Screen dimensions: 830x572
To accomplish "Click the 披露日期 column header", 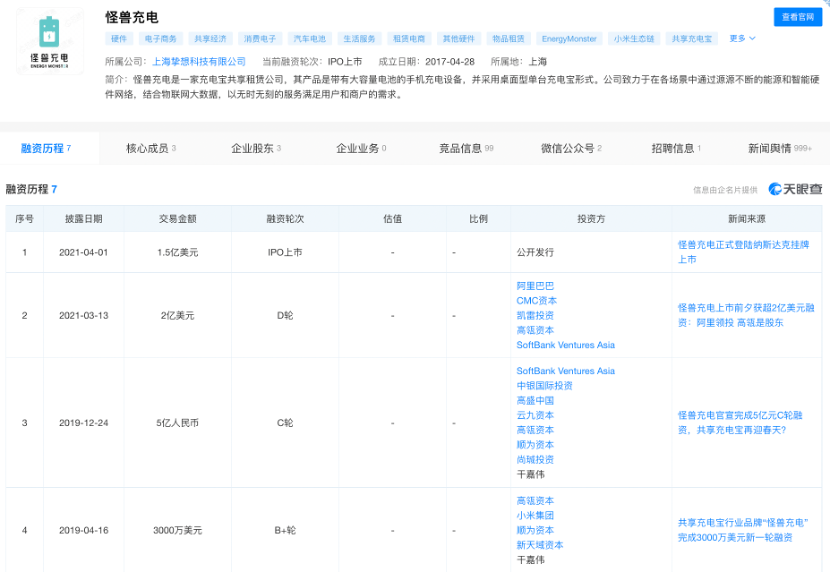I will pos(84,219).
